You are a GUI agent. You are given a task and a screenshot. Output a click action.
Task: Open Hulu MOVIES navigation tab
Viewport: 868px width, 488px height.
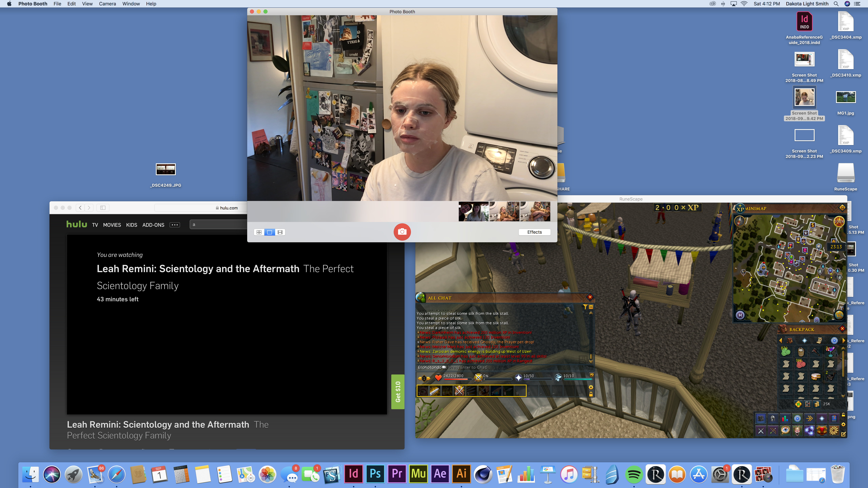tap(112, 225)
